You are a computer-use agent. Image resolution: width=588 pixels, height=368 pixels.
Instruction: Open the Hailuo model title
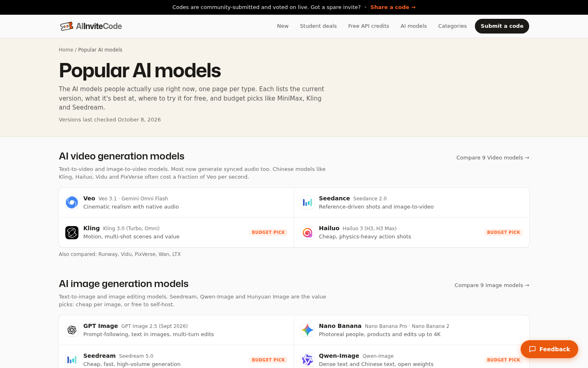pos(329,228)
